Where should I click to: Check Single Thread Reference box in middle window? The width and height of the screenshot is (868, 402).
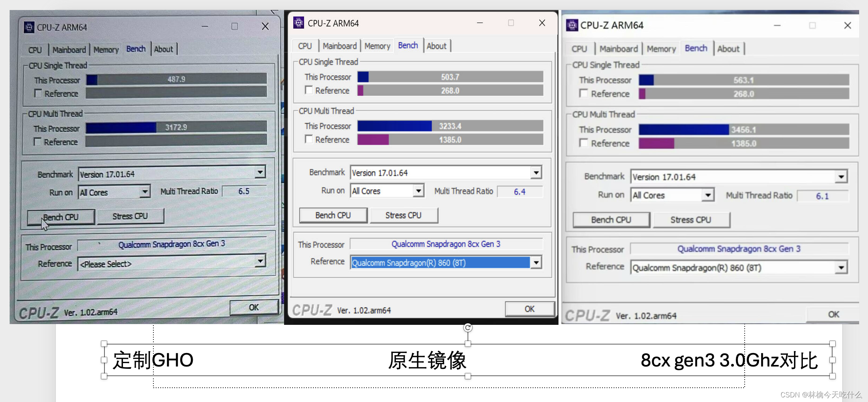coord(308,90)
